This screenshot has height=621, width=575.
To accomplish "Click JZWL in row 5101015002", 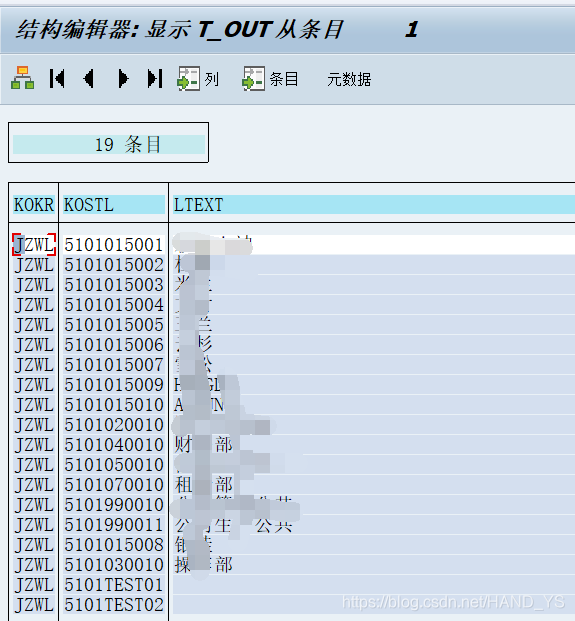I will pyautogui.click(x=34, y=265).
